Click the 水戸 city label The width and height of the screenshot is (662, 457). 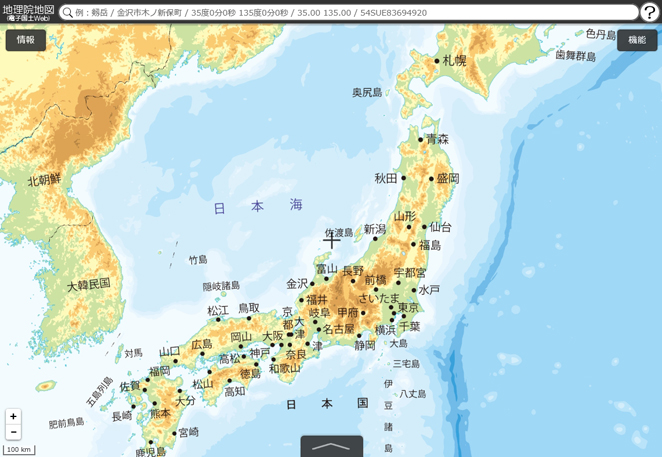pos(429,290)
